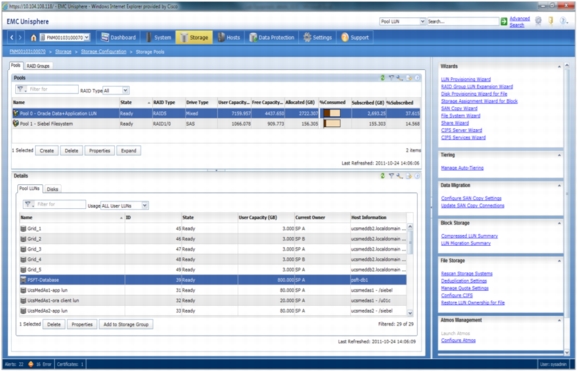This screenshot has width=578, height=372.
Task: Click the home icon in navigation bar
Action: pos(33,38)
